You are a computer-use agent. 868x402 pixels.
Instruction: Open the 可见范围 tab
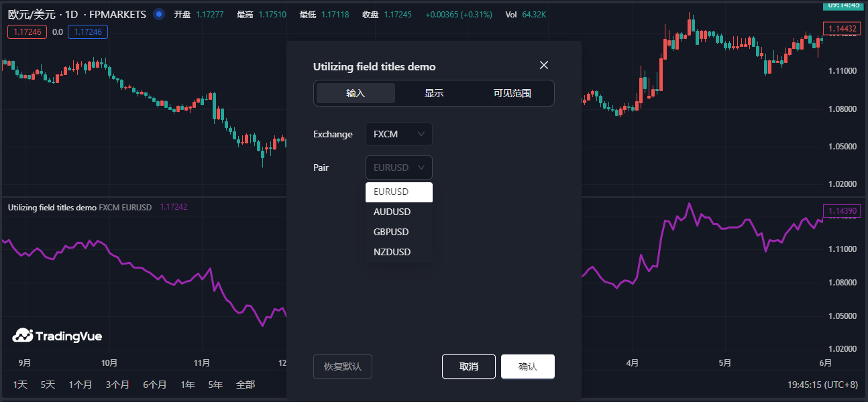pyautogui.click(x=512, y=93)
